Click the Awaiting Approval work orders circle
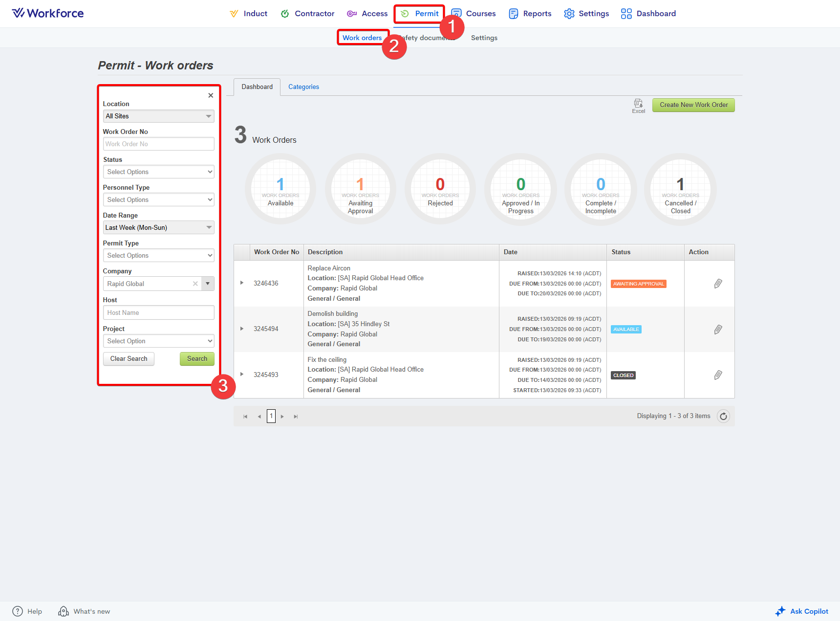Viewport: 840px width, 621px height. pos(361,189)
